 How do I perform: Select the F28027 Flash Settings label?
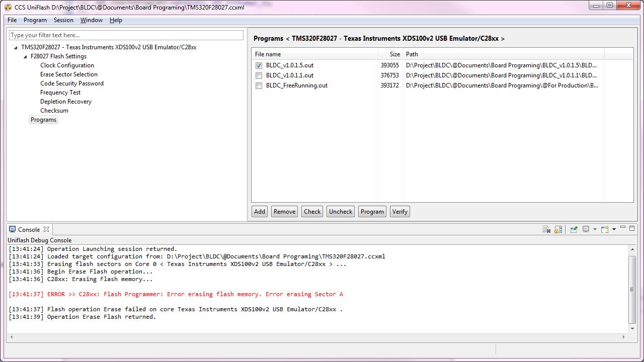pyautogui.click(x=58, y=56)
